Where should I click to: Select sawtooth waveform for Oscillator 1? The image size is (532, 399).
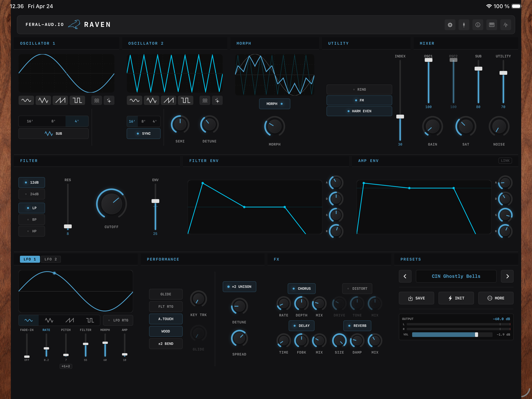click(x=60, y=100)
